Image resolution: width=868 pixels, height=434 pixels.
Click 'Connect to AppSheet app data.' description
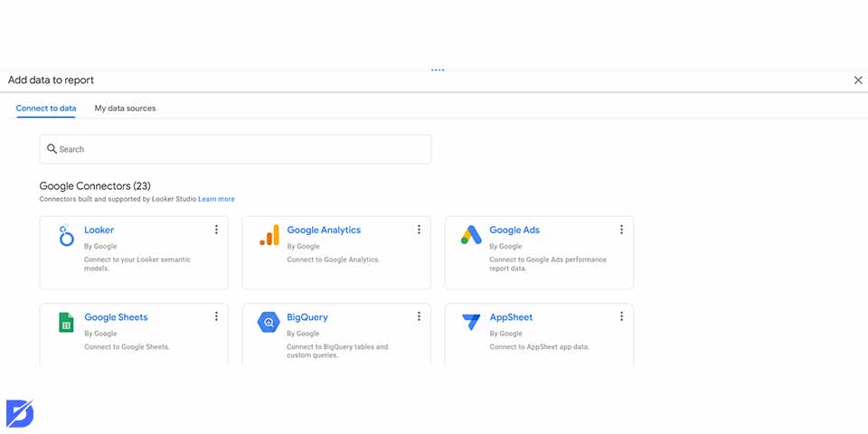tap(540, 347)
